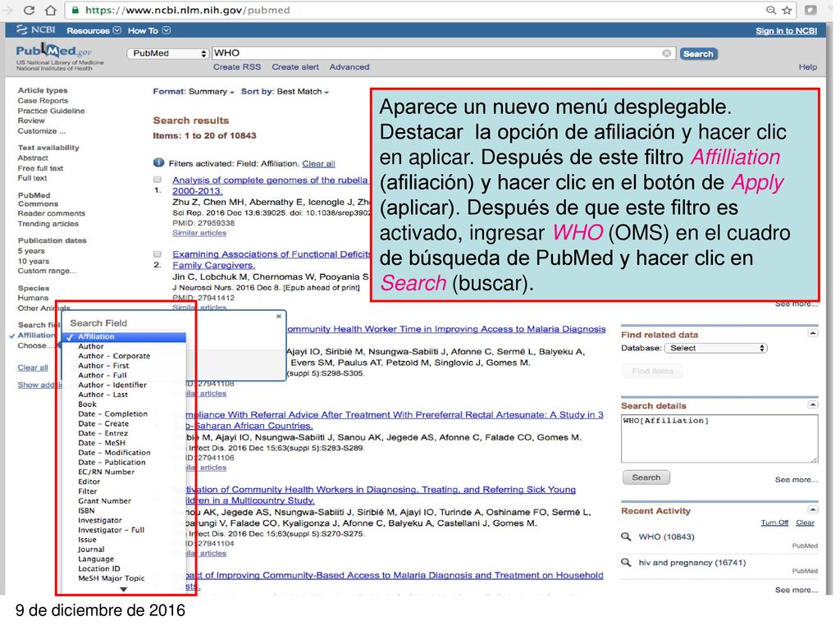Click Clear all next to Filters activated
840x630 pixels.
click(319, 163)
